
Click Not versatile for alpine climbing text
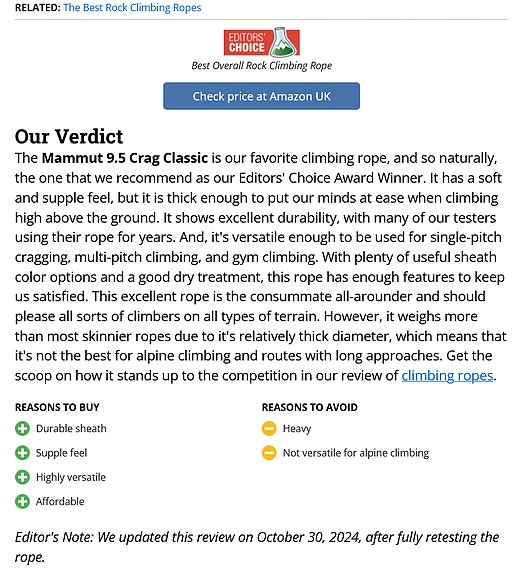356,453
